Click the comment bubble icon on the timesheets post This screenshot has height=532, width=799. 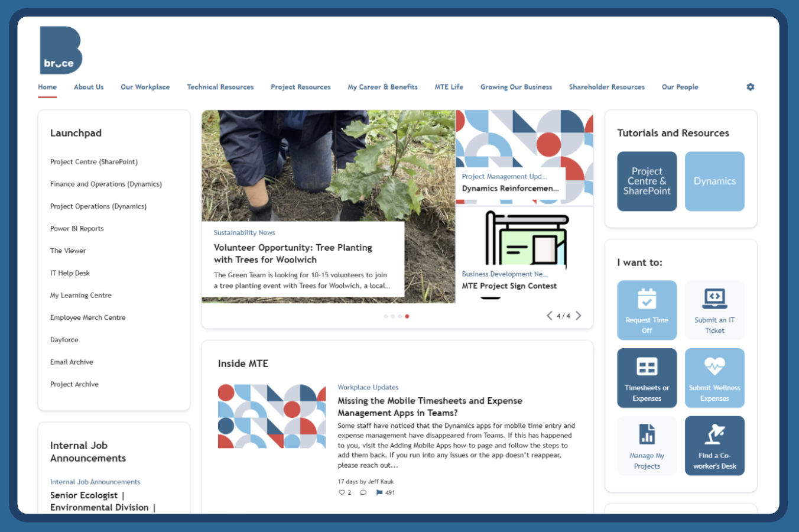coord(363,492)
